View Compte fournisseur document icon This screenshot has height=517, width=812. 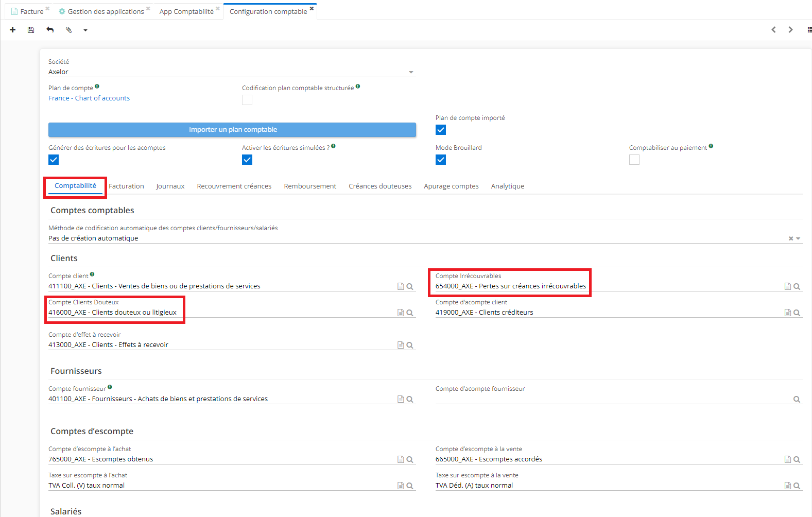pyautogui.click(x=401, y=399)
